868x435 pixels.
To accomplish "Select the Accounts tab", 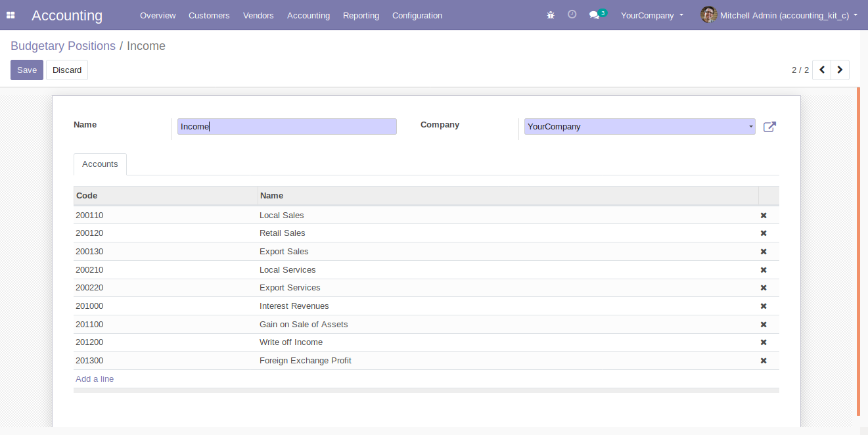I will [100, 164].
